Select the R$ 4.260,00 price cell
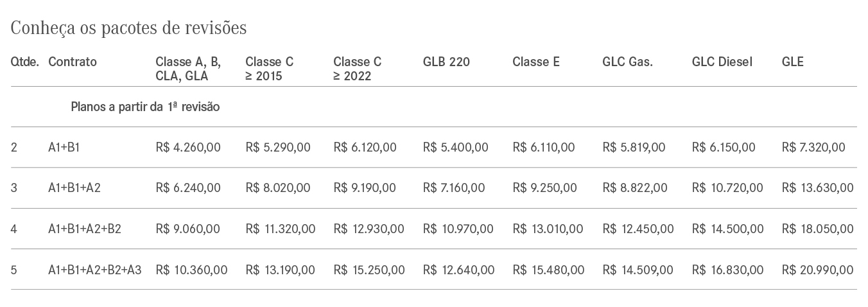The image size is (868, 307). coord(188,148)
